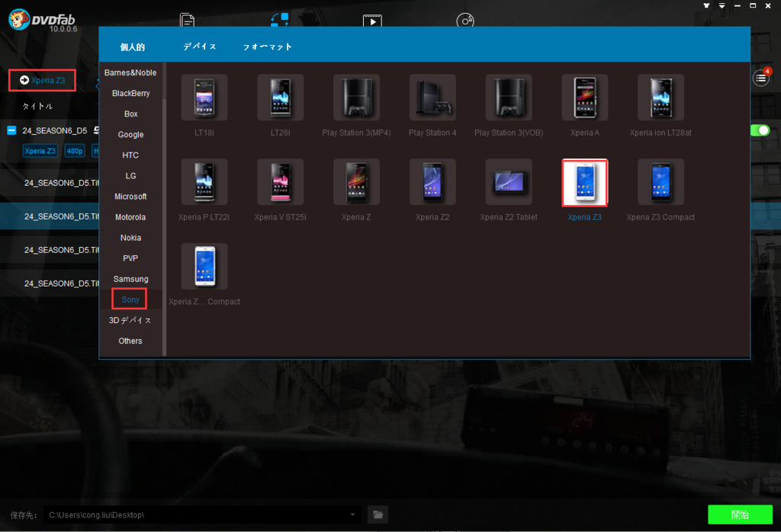Select Microsoft in brand list
781x532 pixels.
pyautogui.click(x=130, y=197)
